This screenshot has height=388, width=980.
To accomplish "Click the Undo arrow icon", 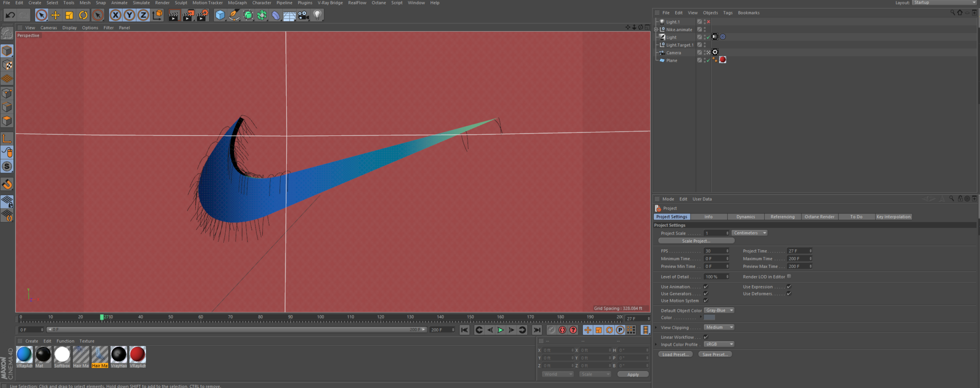I will click(10, 15).
